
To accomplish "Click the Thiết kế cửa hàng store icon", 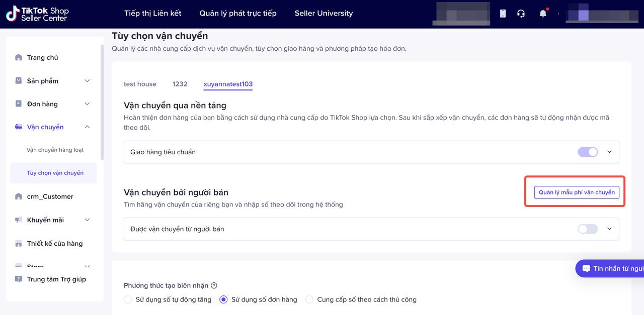I will point(19,244).
